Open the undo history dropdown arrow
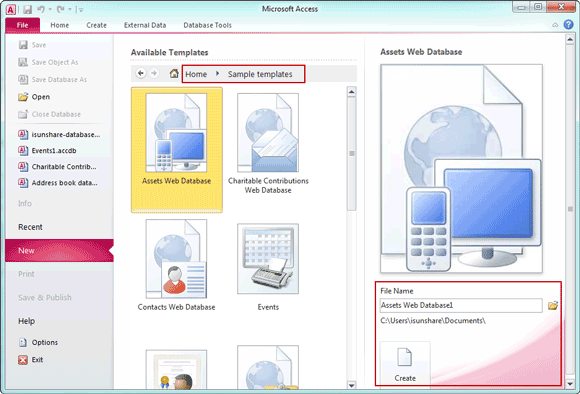This screenshot has height=394, width=580. click(50, 10)
